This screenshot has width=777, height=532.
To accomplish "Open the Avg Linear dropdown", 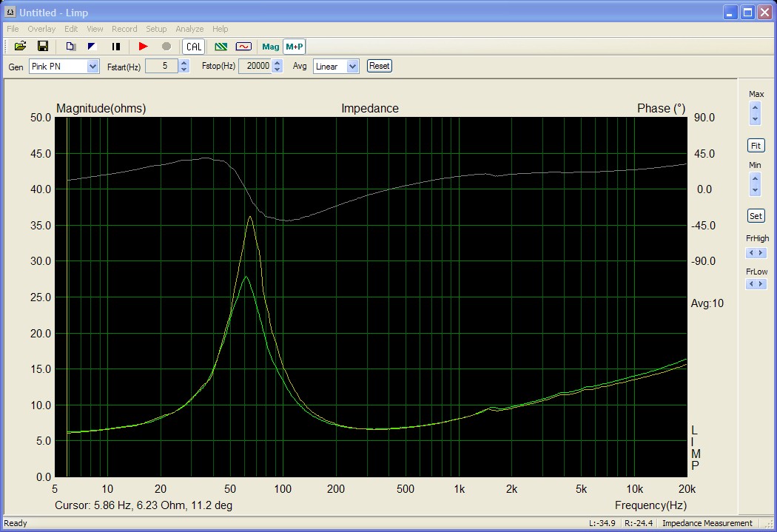I will pyautogui.click(x=352, y=67).
